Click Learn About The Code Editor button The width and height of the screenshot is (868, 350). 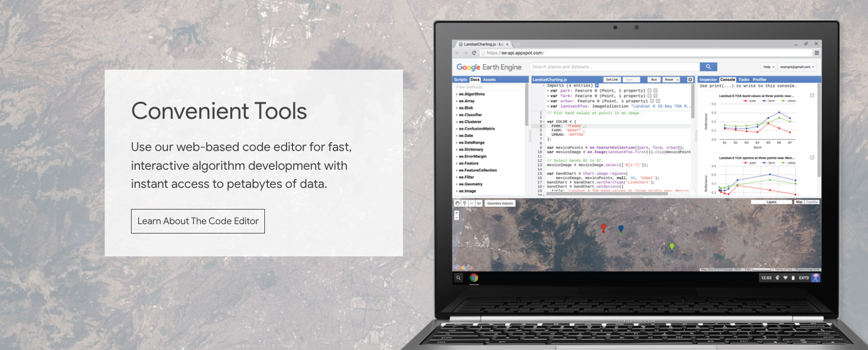pyautogui.click(x=198, y=221)
